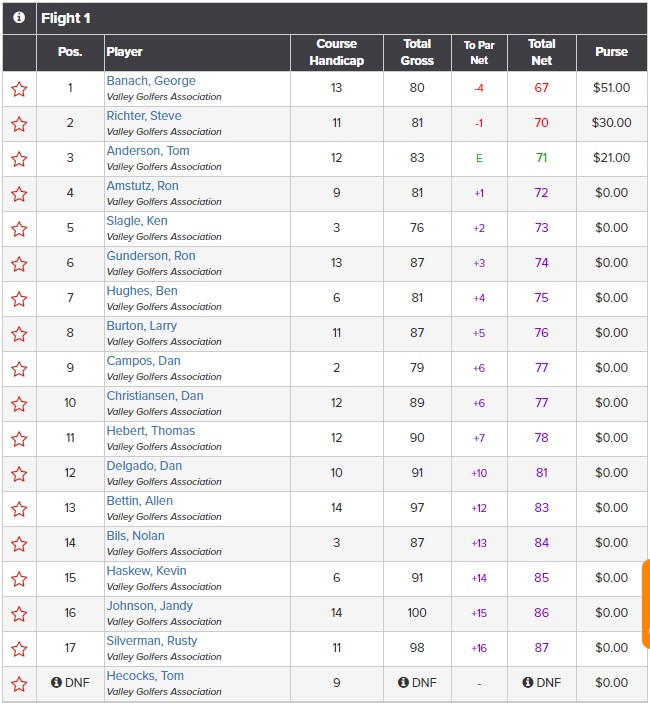The width and height of the screenshot is (650, 703).
Task: Click the info icon beside Flight 1
Action: [19, 17]
